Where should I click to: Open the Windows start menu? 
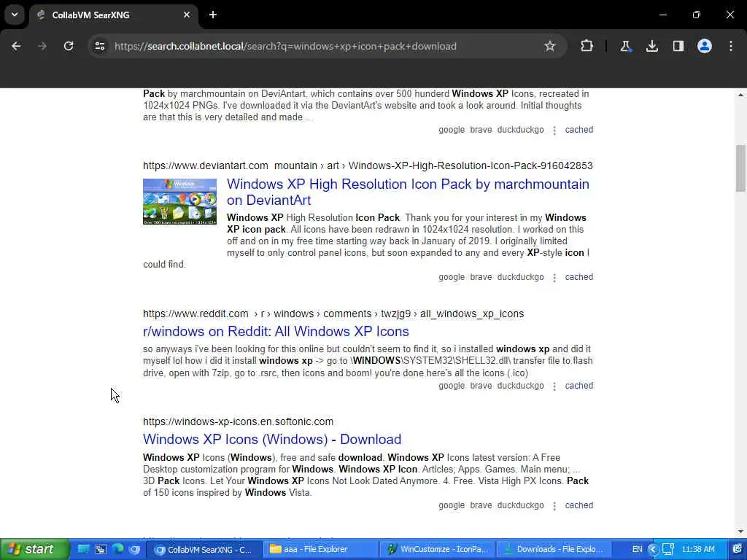34,549
